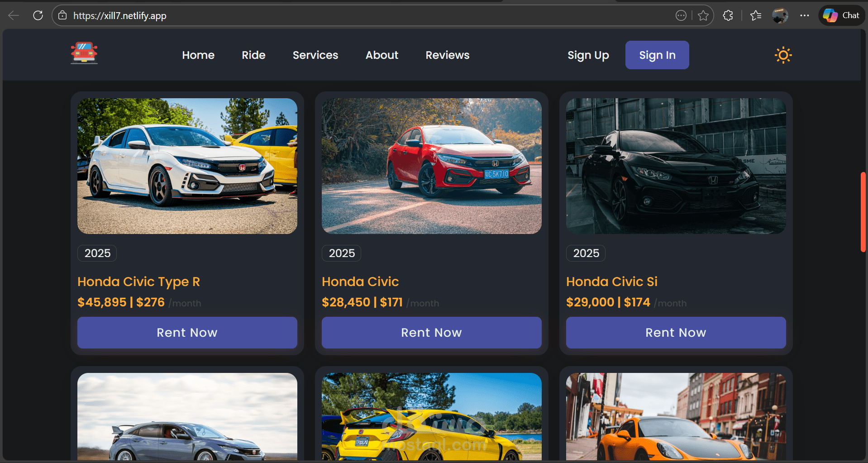Click the Honda Civic Si title
This screenshot has width=868, height=463.
pos(612,282)
